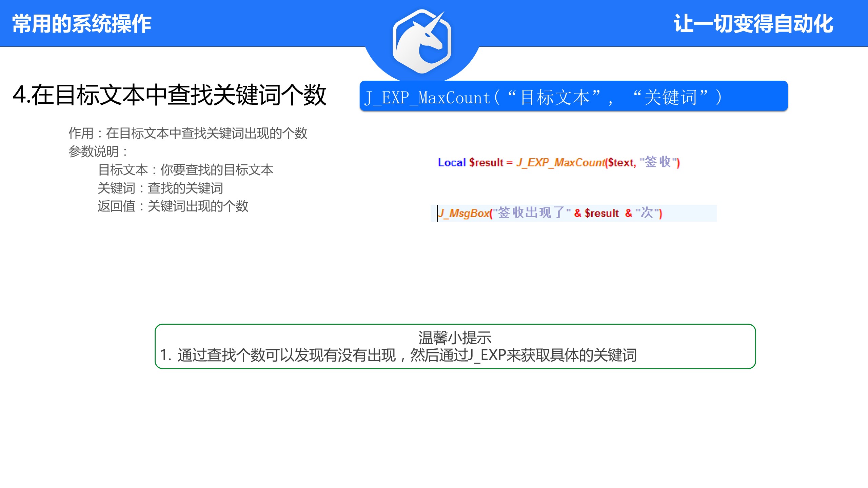The width and height of the screenshot is (868, 488).
Task: Click the 作用 description line
Action: click(188, 133)
